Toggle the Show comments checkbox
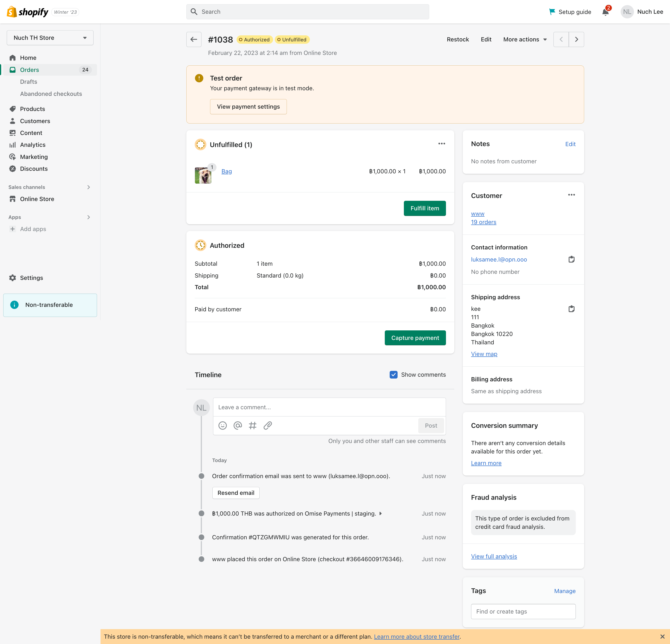The width and height of the screenshot is (670, 644). [393, 375]
